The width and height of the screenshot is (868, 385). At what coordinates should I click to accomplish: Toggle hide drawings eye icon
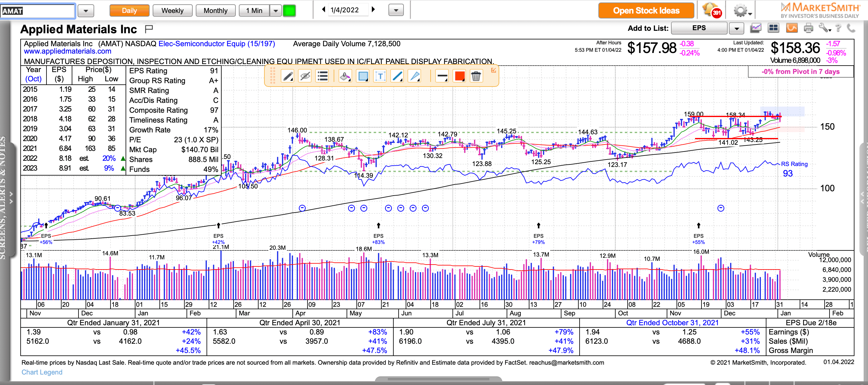(x=305, y=76)
